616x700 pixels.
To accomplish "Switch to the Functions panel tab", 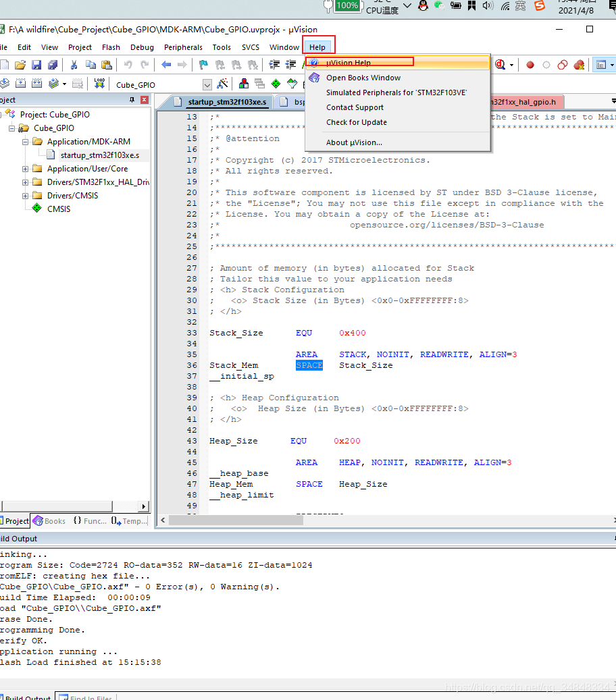I will [x=90, y=521].
